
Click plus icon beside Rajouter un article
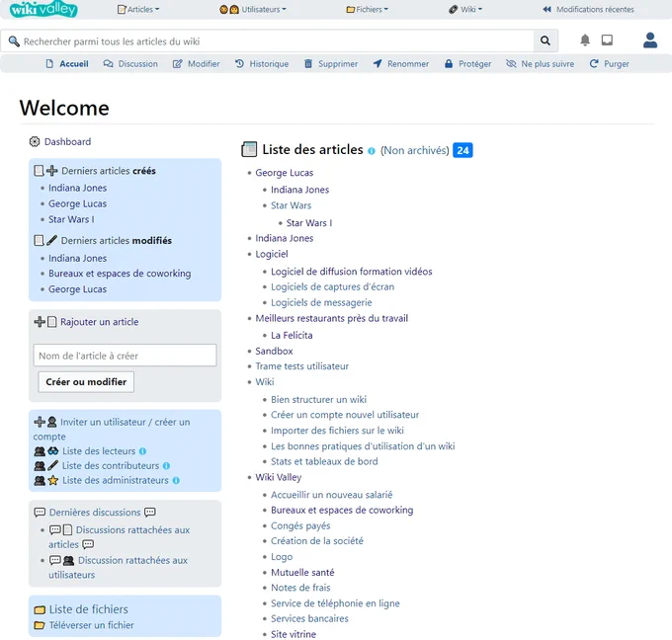click(x=40, y=322)
